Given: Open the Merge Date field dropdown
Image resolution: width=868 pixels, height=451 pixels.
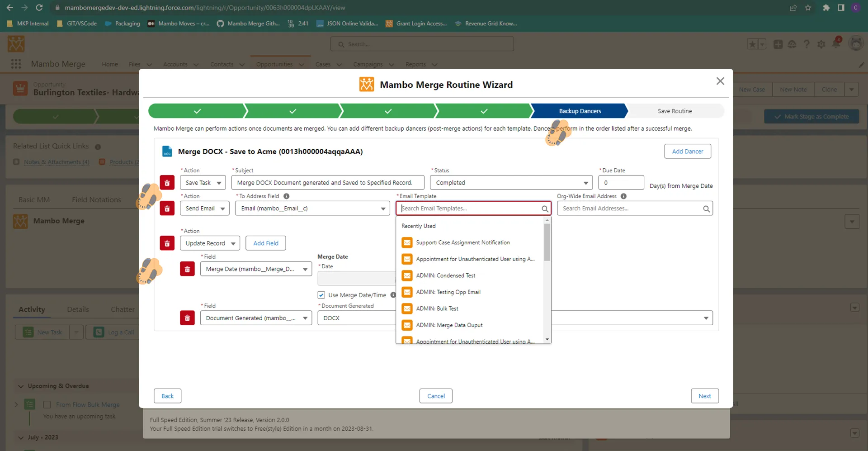Looking at the screenshot, I should pyautogui.click(x=256, y=269).
